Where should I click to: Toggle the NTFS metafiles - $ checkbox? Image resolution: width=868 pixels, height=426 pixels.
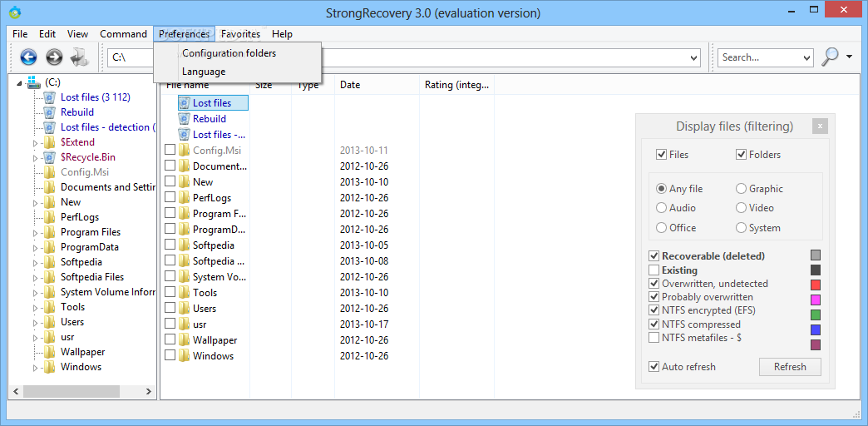click(653, 337)
